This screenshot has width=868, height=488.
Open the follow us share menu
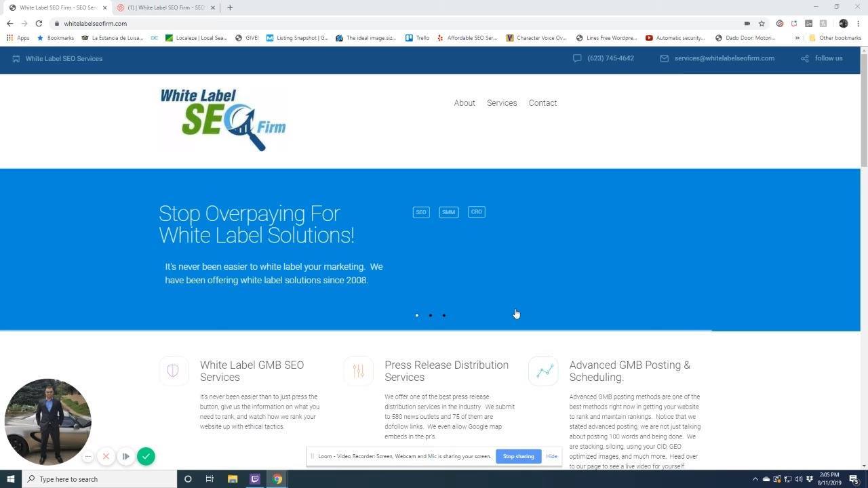point(822,58)
